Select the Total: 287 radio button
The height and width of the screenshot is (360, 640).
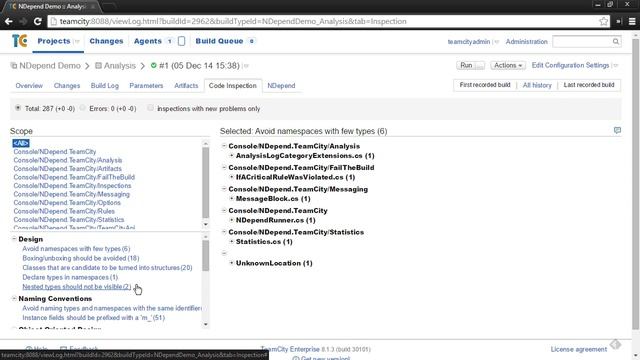pos(18,108)
